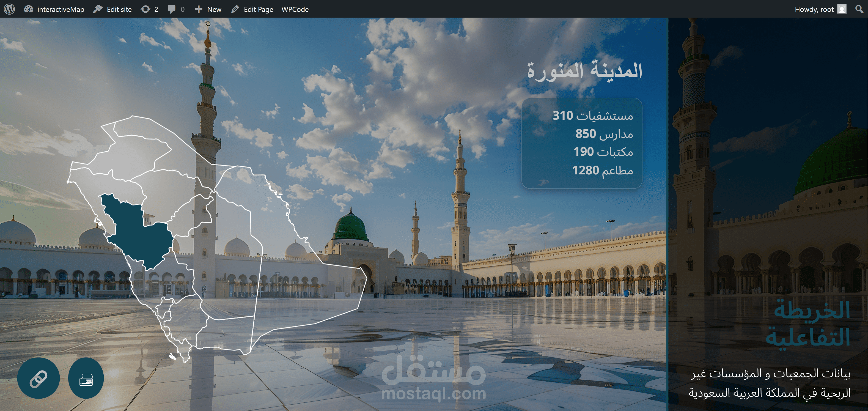Click the pencil icon beside Edit Page
This screenshot has width=868, height=411.
coord(235,9)
